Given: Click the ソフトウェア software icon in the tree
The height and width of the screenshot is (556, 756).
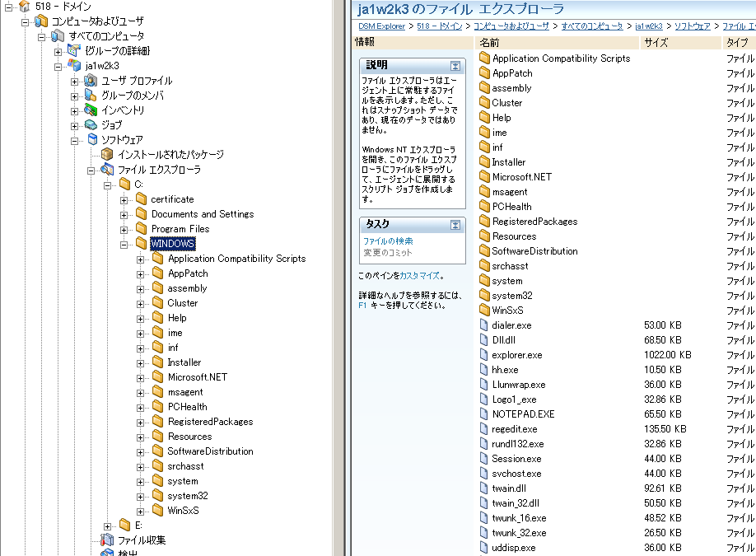Looking at the screenshot, I should (92, 139).
